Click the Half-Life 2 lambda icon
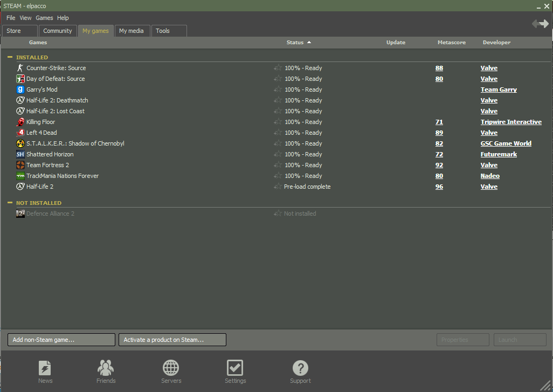The height and width of the screenshot is (392, 553). 20,187
